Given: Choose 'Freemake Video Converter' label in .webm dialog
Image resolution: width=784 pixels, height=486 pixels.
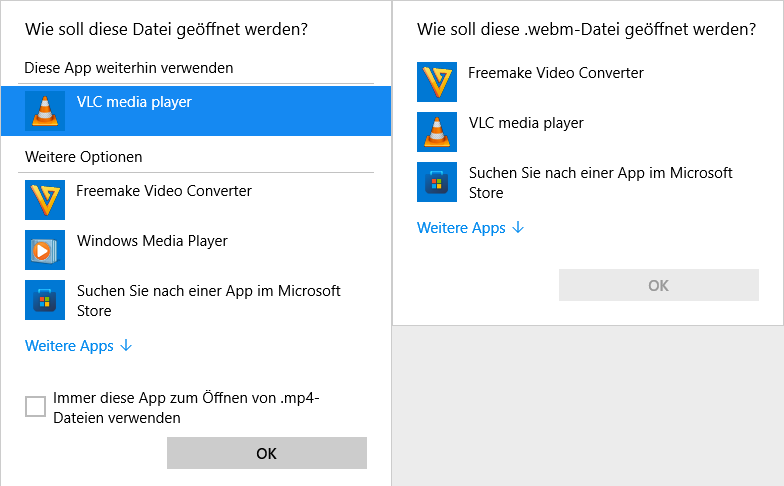Looking at the screenshot, I should 556,73.
